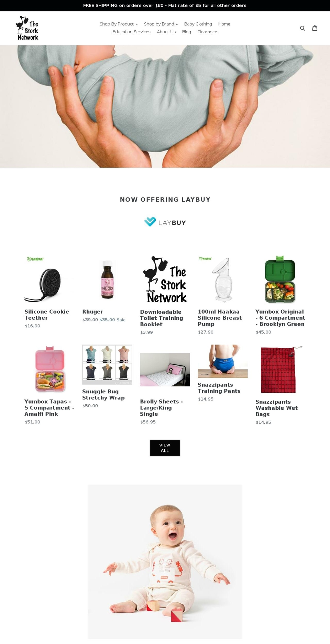Image resolution: width=330 pixels, height=644 pixels.
Task: Open the shopping cart bag icon
Action: (x=315, y=28)
